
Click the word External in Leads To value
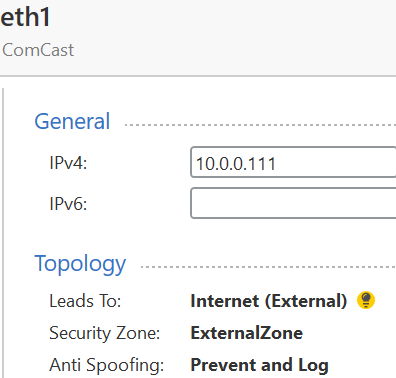pyautogui.click(x=306, y=301)
